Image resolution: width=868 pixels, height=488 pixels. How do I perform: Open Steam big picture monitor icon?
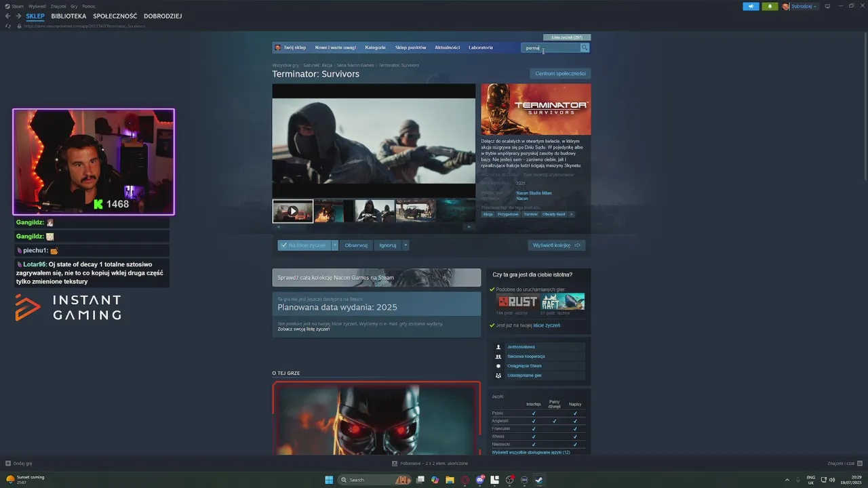[x=827, y=6]
